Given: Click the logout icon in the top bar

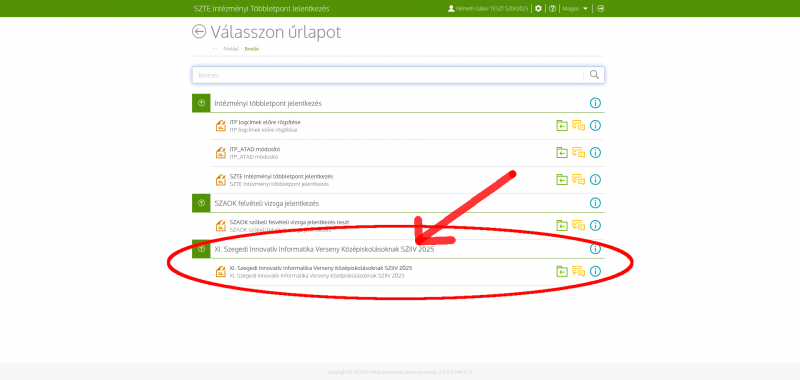Looking at the screenshot, I should 601,9.
